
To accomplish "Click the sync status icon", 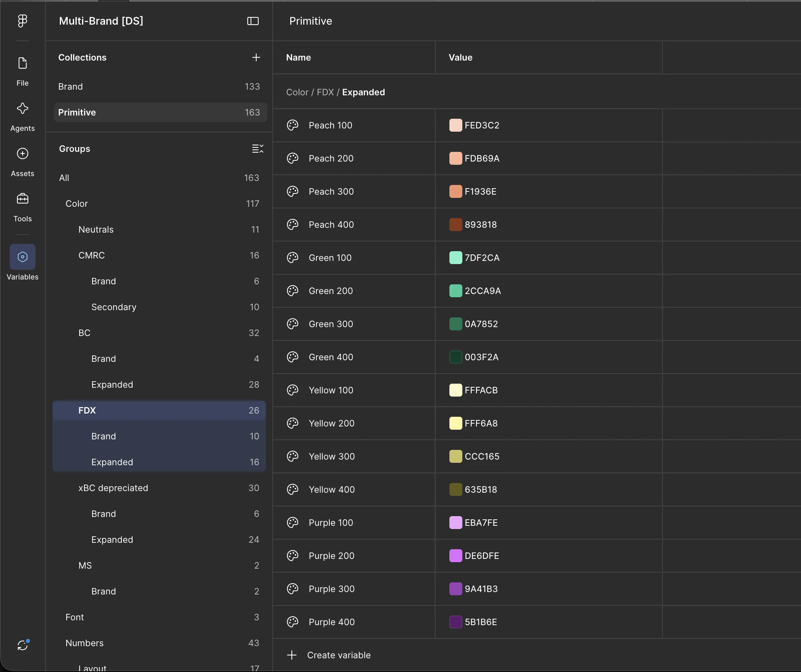I will coord(23,645).
